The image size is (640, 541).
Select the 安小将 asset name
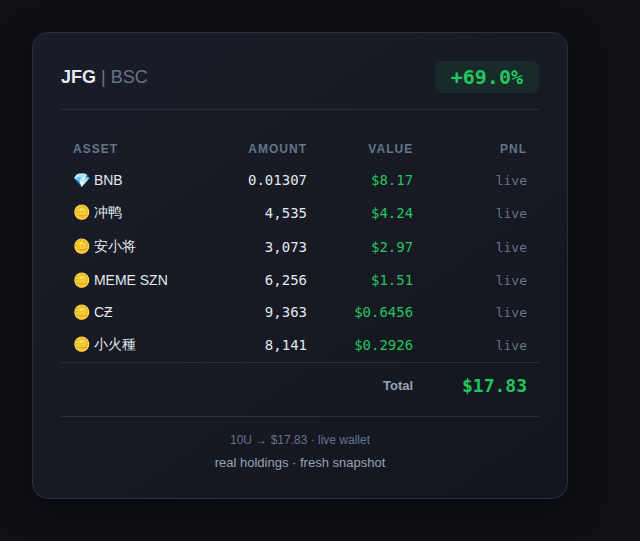115,246
